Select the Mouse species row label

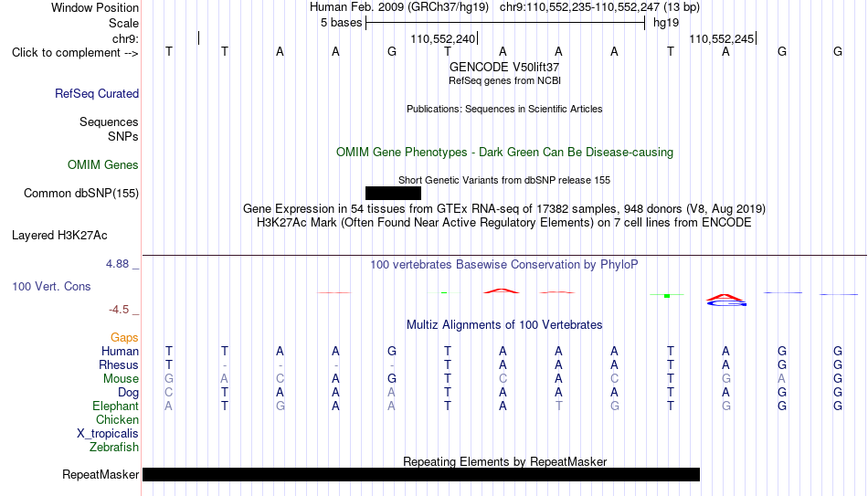point(121,379)
